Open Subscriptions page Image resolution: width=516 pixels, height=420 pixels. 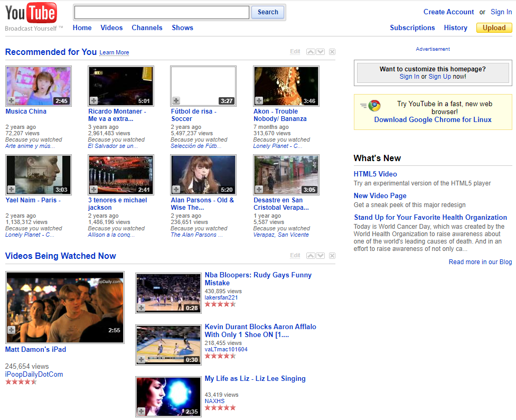pos(412,27)
